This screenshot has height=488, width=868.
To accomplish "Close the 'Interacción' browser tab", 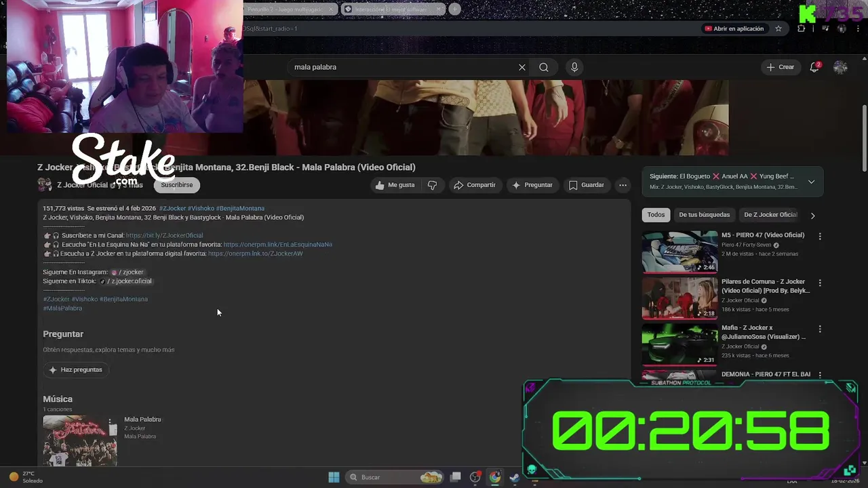I will [439, 9].
